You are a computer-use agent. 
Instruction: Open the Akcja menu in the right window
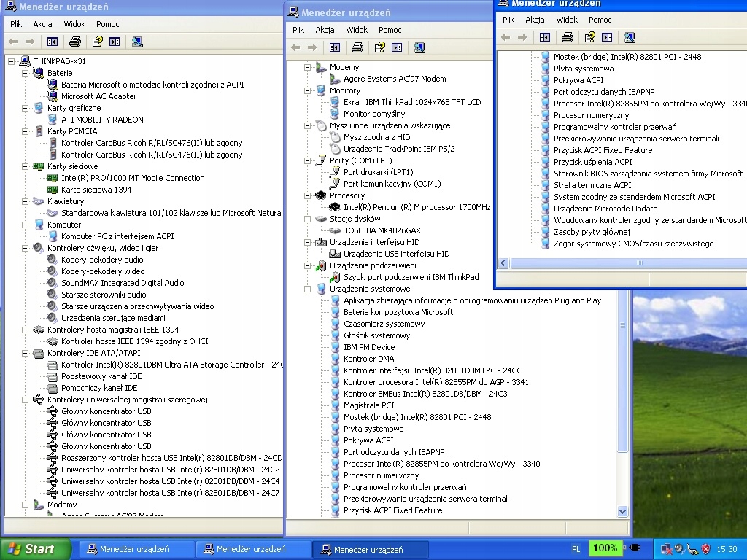click(x=535, y=20)
